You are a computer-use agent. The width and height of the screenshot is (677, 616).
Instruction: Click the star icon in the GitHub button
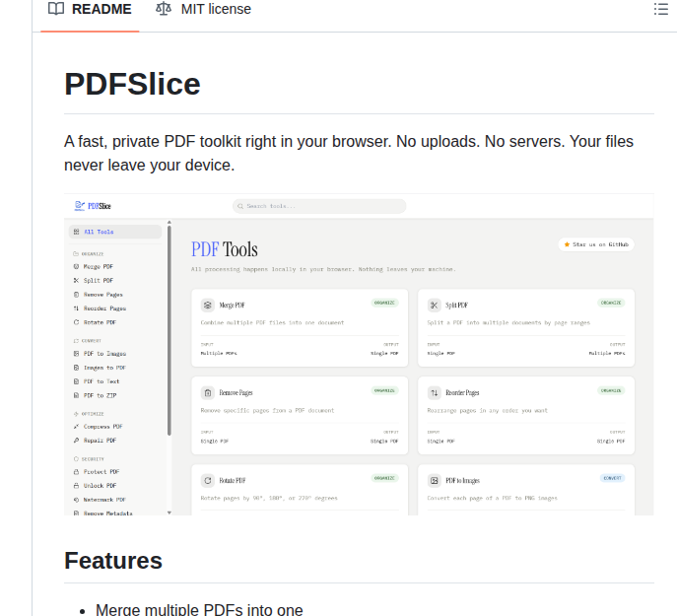pos(567,244)
